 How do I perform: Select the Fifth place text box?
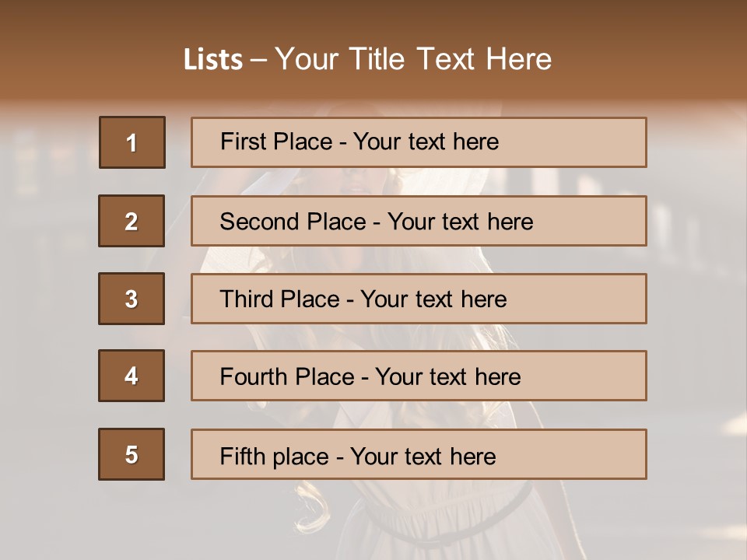coord(419,454)
